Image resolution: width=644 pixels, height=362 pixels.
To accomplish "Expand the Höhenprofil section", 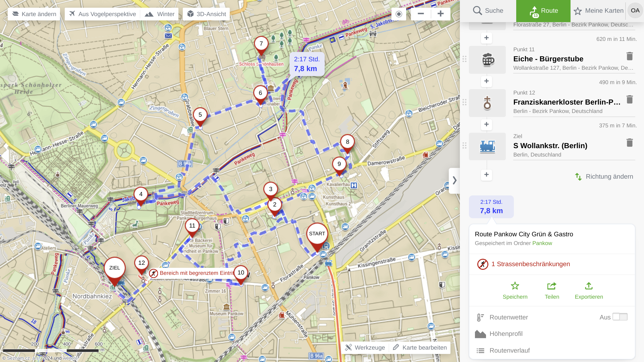I will click(x=506, y=334).
